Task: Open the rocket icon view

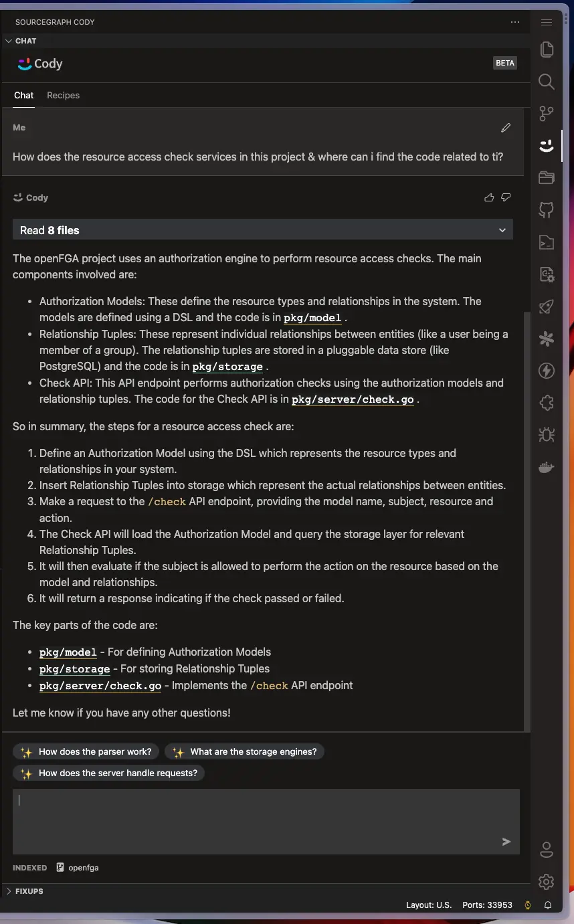Action: pyautogui.click(x=547, y=306)
